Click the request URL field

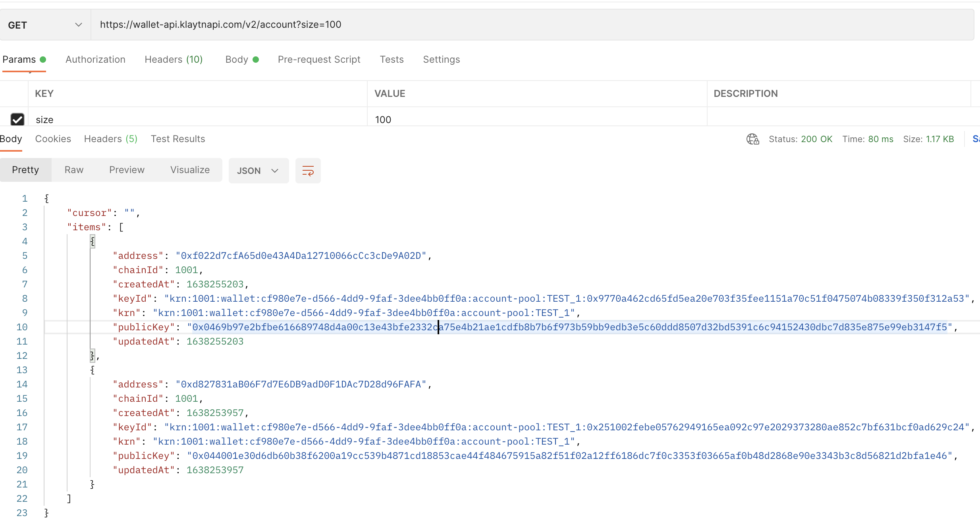532,25
